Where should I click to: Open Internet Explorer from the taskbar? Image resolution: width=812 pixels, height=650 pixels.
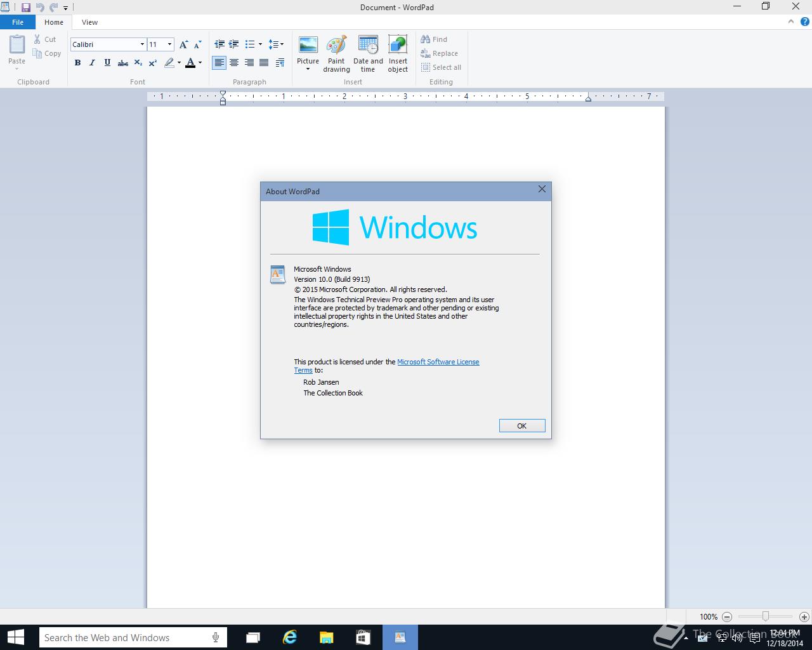(x=290, y=637)
